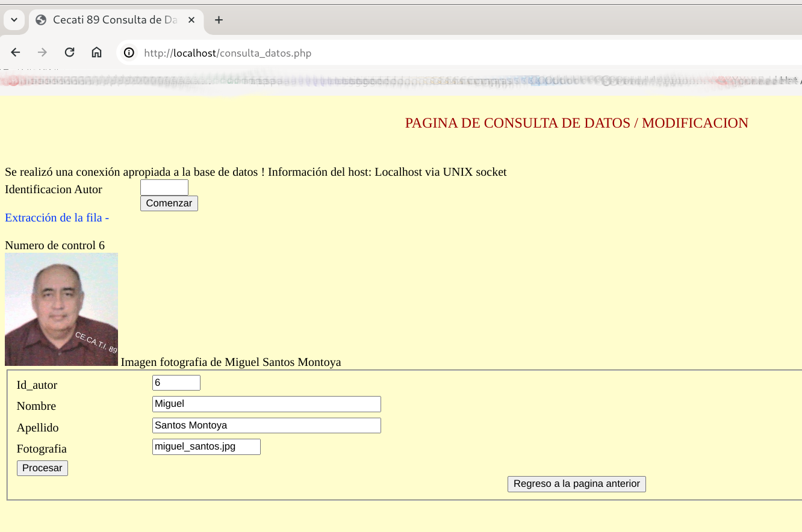
Task: Submit the form with Procesar
Action: pos(42,468)
